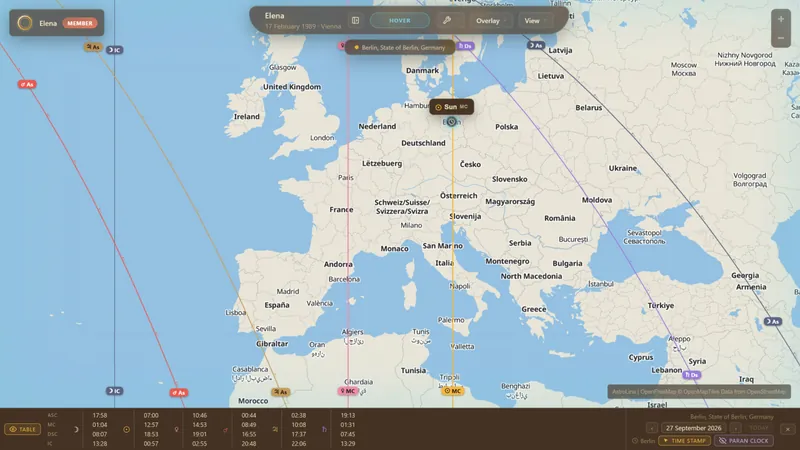This screenshot has width=800, height=450.
Task: Go to previous date arrow
Action: (x=652, y=428)
